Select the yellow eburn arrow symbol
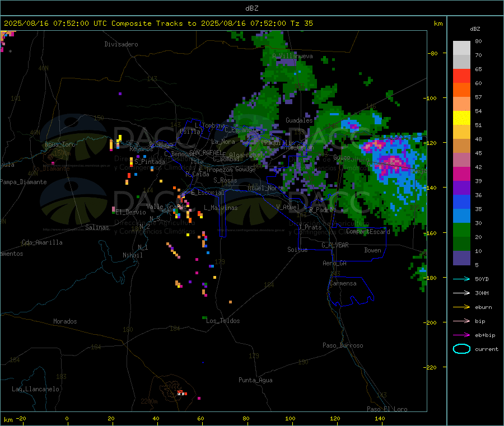The width and height of the screenshot is (504, 426). 461,307
